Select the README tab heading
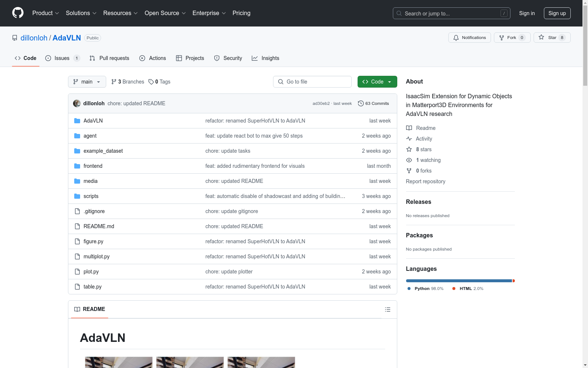The height and width of the screenshot is (368, 588). (90, 309)
